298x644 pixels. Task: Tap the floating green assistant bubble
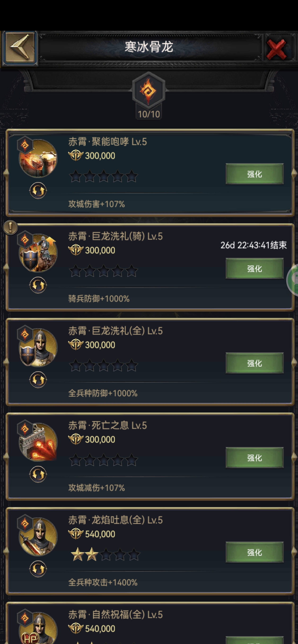293,280
